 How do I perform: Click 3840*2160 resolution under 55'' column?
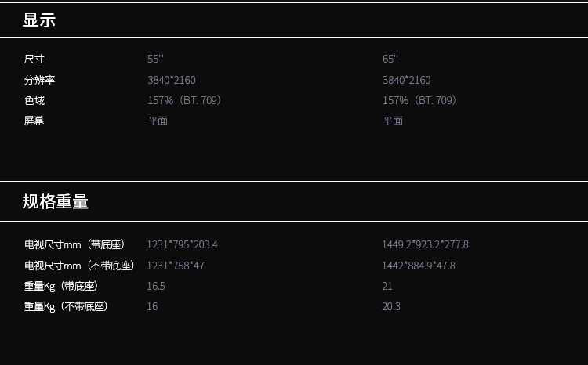pyautogui.click(x=172, y=80)
